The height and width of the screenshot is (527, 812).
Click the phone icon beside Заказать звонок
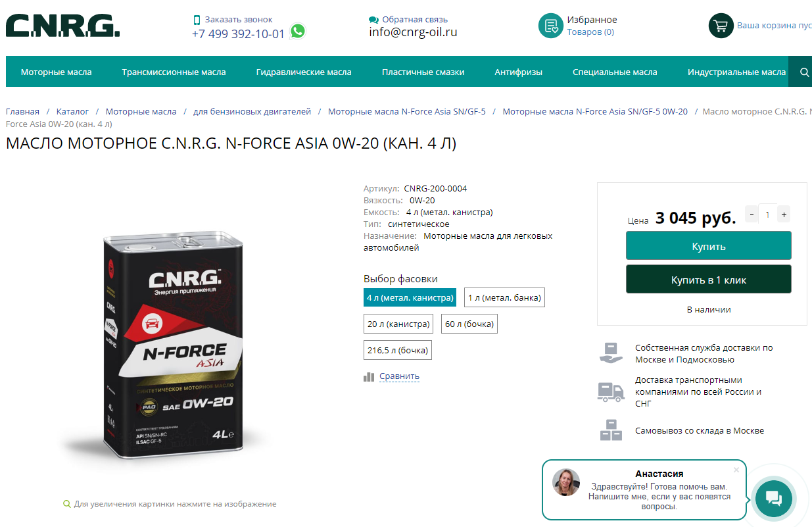[x=197, y=20]
